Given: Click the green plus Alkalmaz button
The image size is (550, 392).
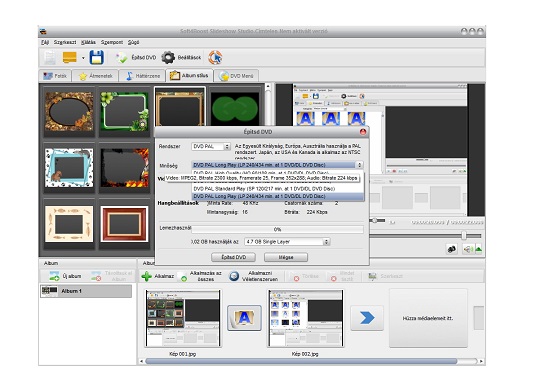Looking at the screenshot, I should [x=157, y=276].
